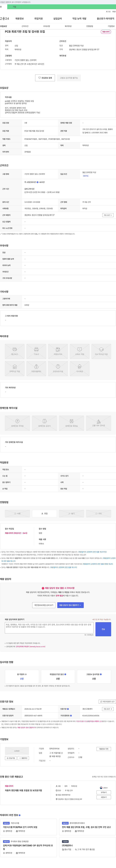This screenshot has height=868, width=116.
Task: Click the 관심정보 등록 button
Action: point(45,78)
